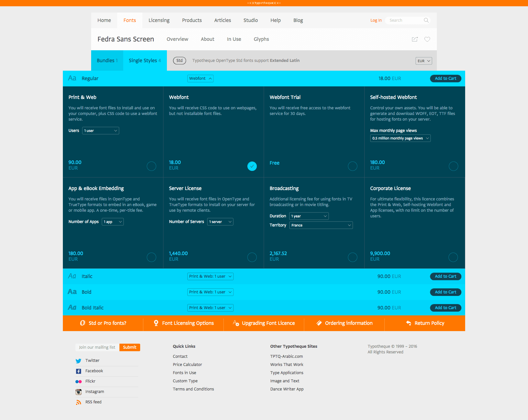Open the Licensing menu item
528x420 pixels.
(159, 20)
